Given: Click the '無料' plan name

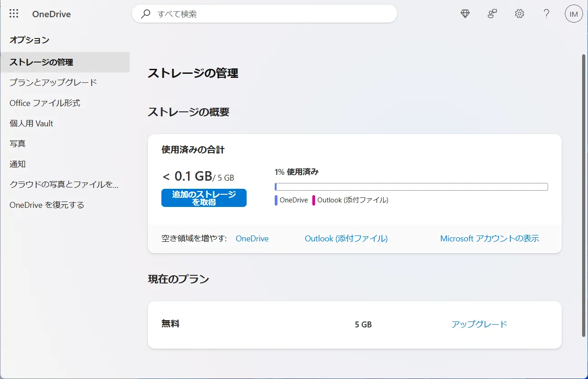Looking at the screenshot, I should click(170, 324).
